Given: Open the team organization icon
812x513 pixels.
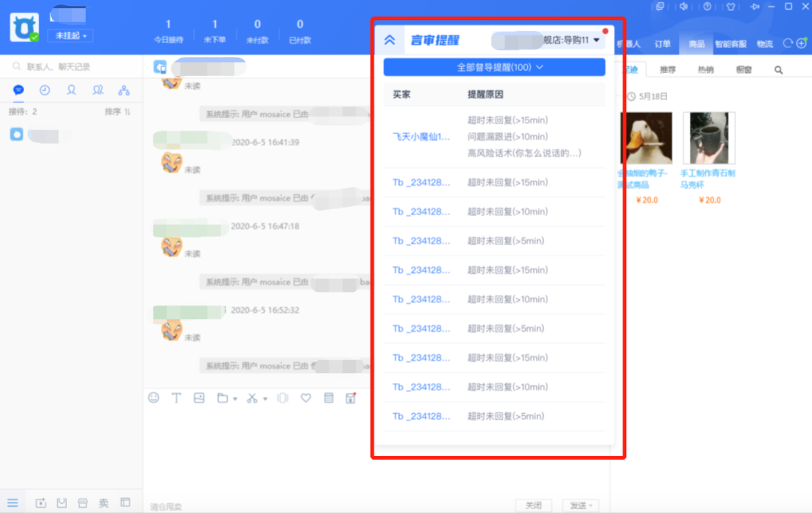Looking at the screenshot, I should point(124,90).
